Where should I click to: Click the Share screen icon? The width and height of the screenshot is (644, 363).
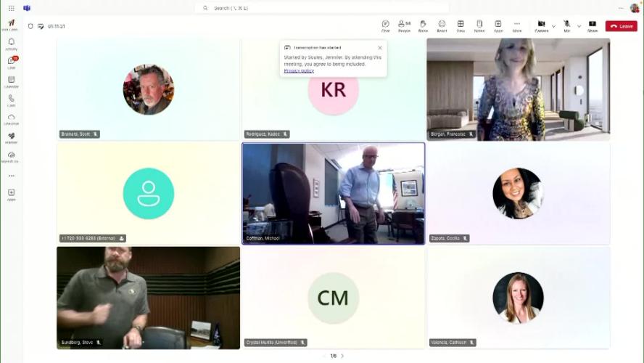(593, 25)
